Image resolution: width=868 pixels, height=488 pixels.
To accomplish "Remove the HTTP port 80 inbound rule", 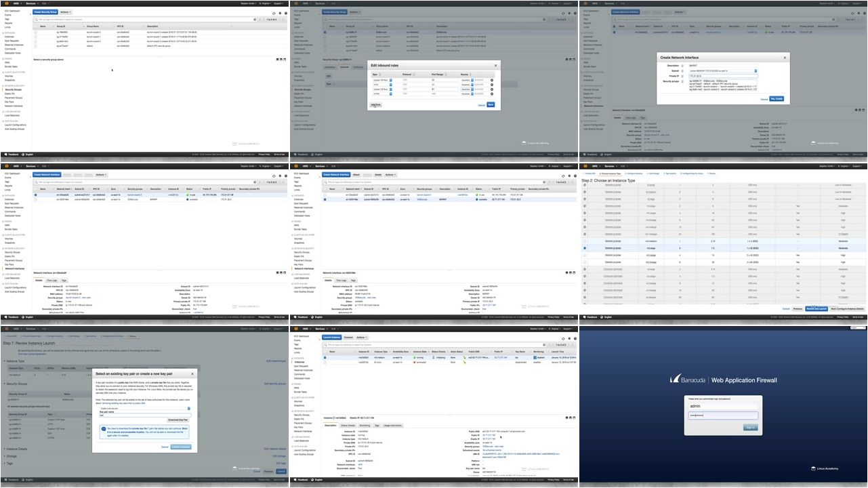I will pos(492,85).
